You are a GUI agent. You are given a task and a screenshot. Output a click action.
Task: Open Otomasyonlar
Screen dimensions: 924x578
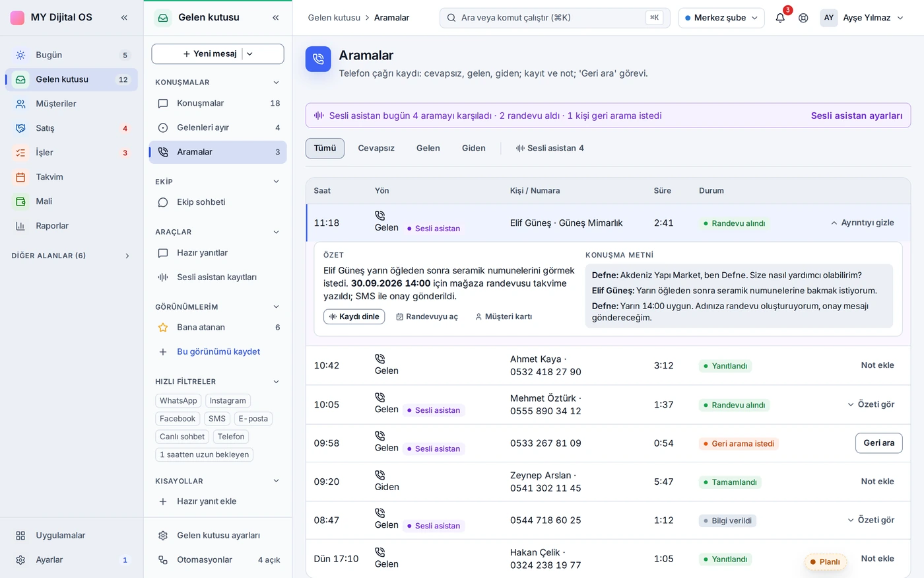[x=218, y=560]
